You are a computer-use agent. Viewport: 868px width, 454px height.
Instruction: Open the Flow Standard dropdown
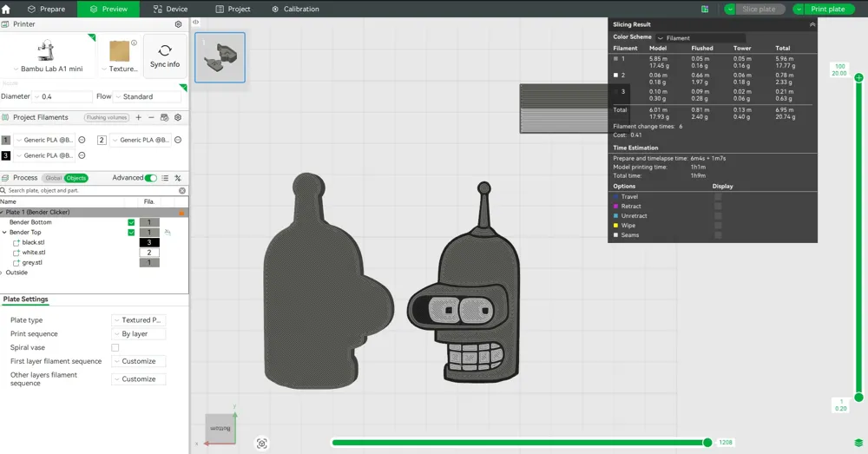[147, 97]
